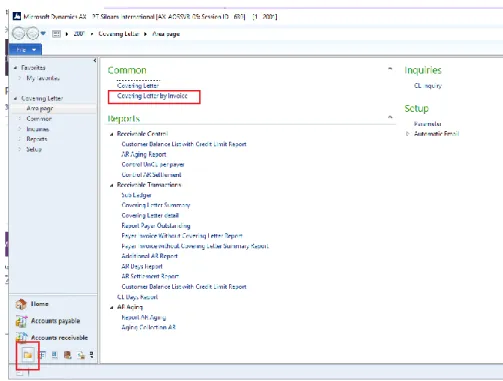Select Area page in the navigation tree
The width and height of the screenshot is (503, 381).
(x=40, y=108)
